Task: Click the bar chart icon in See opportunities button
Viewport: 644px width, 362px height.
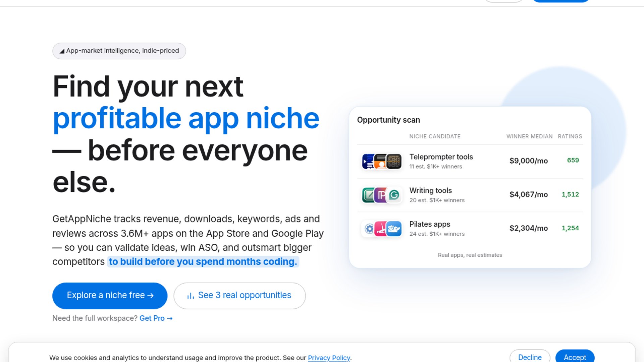Action: 191,296
